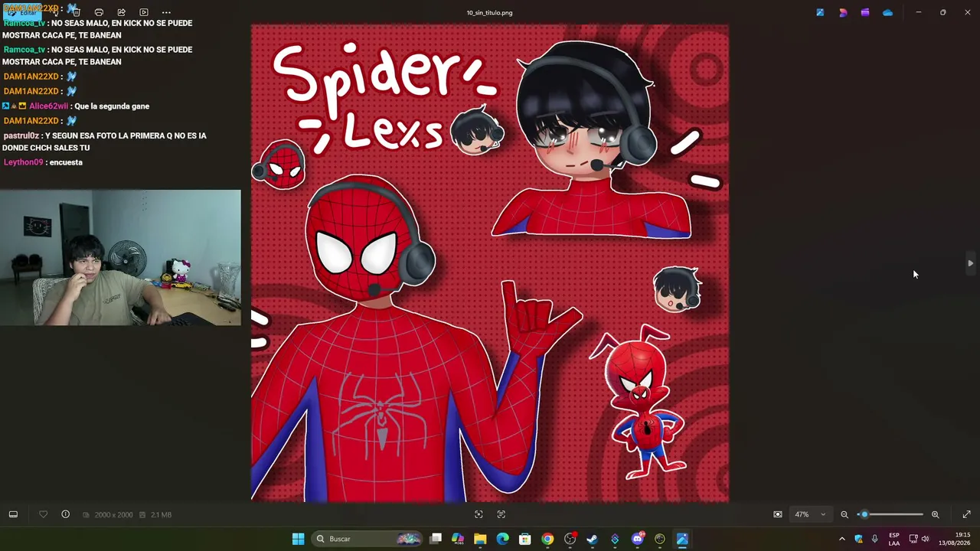Click the microphone tray icon
Screen dimensions: 980x551
point(874,539)
